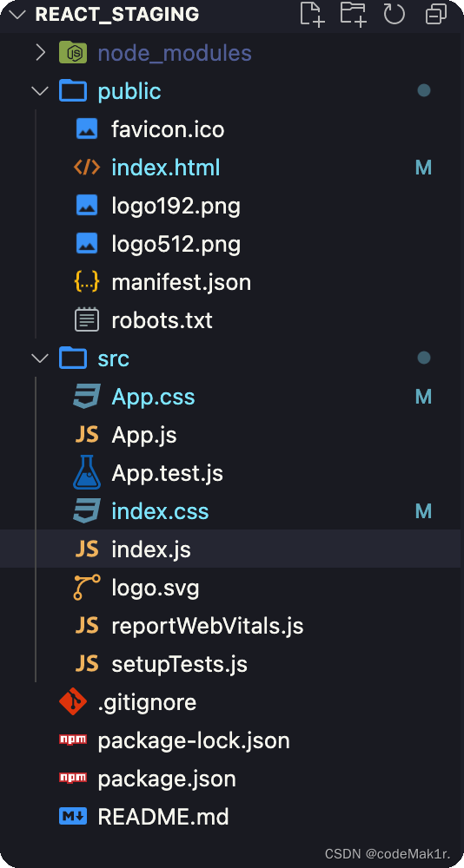Open App.js file
This screenshot has width=464, height=868.
tap(144, 436)
